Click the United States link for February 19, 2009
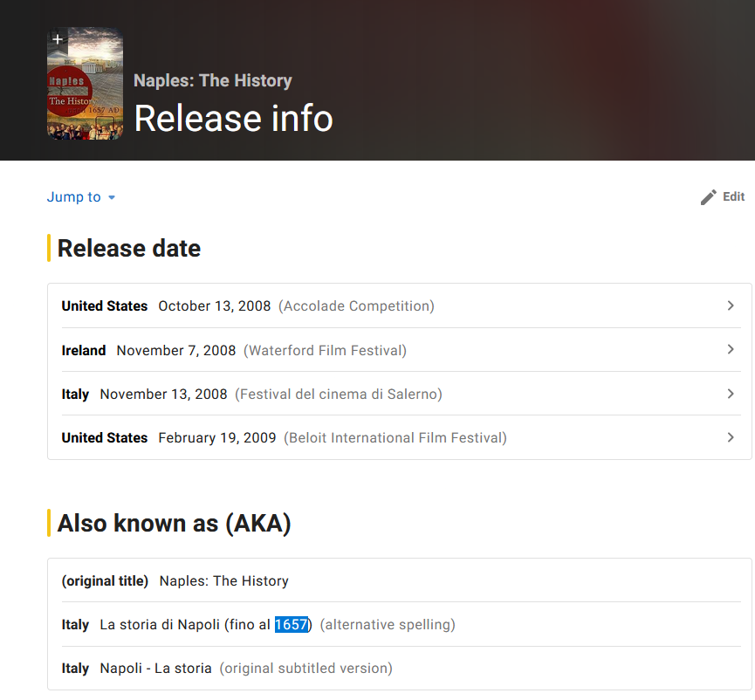The image size is (755, 700). coord(105,437)
